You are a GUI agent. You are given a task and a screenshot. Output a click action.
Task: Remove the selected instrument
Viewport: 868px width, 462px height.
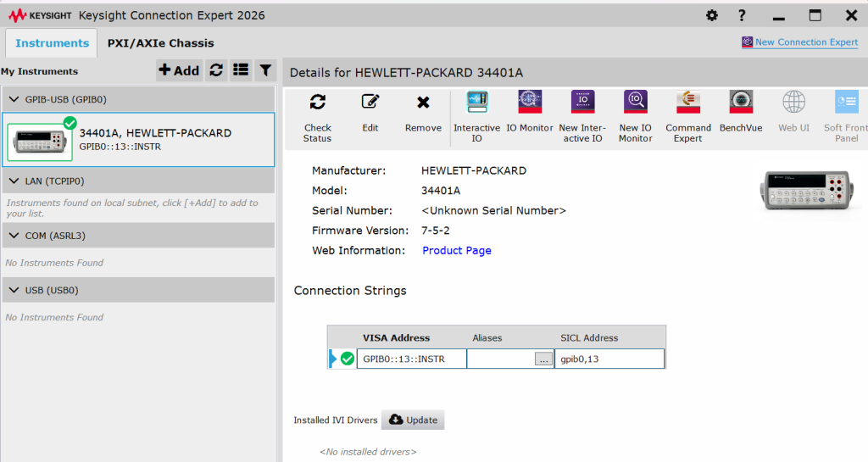[423, 113]
